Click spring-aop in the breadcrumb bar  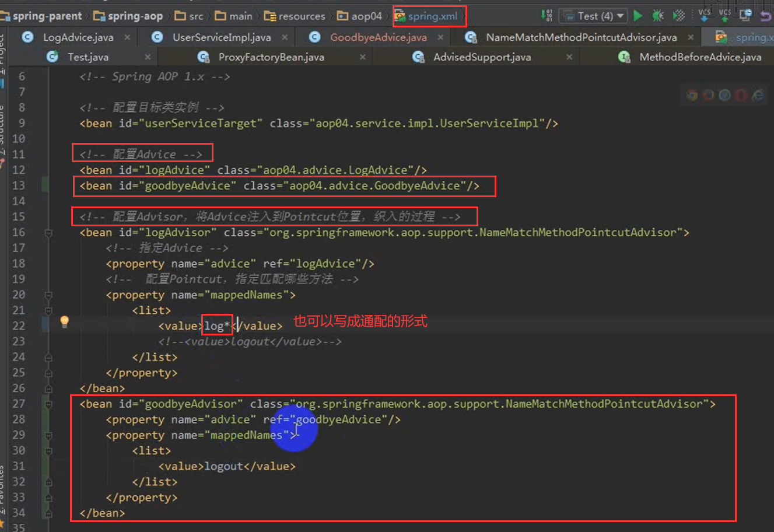point(135,16)
